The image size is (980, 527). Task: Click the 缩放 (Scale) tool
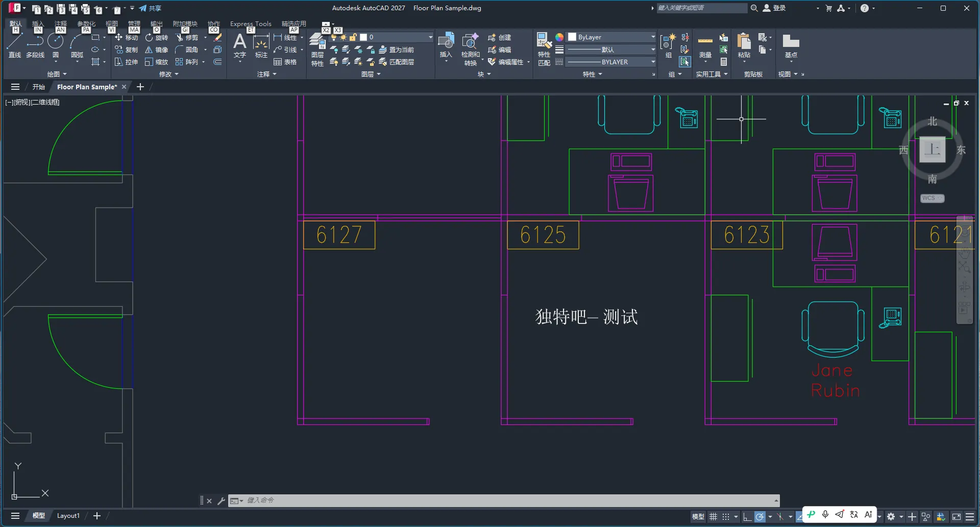(x=156, y=62)
